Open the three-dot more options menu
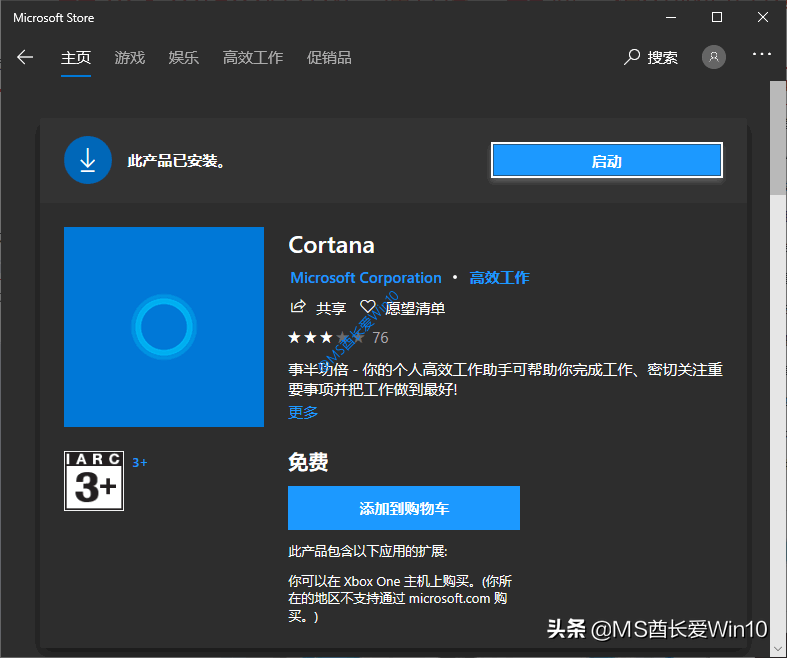The width and height of the screenshot is (787, 658). tap(761, 54)
